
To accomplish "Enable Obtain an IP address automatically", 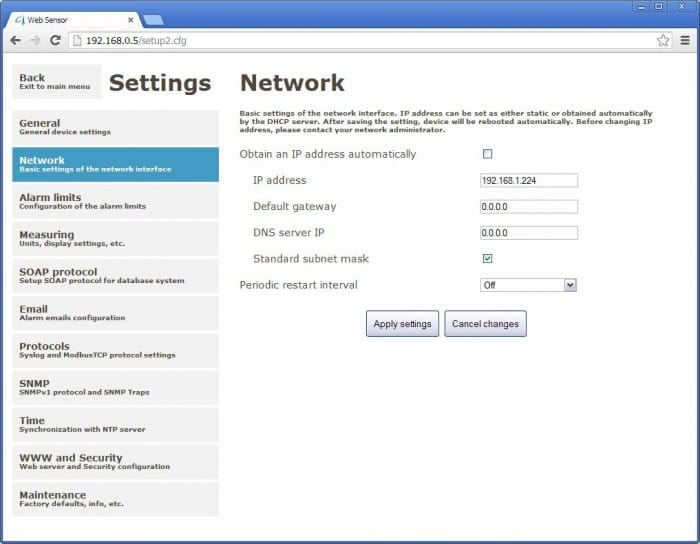I will pos(488,154).
